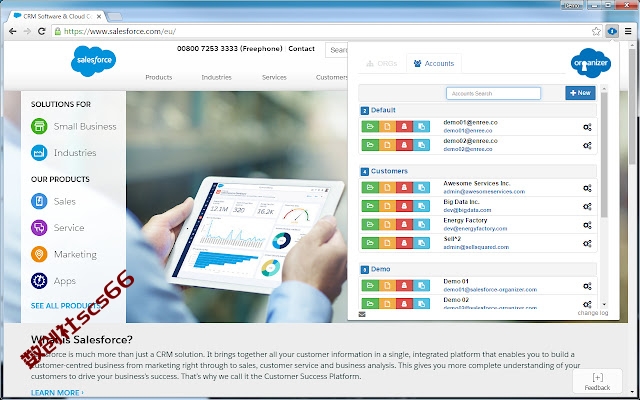
Task: Click red user icon for Big Data Inc.
Action: [404, 206]
